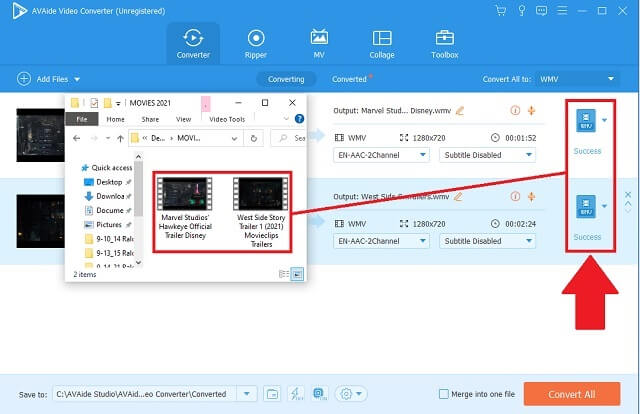640x414 pixels.
Task: Go up one folder in Explorer
Action: click(x=120, y=139)
